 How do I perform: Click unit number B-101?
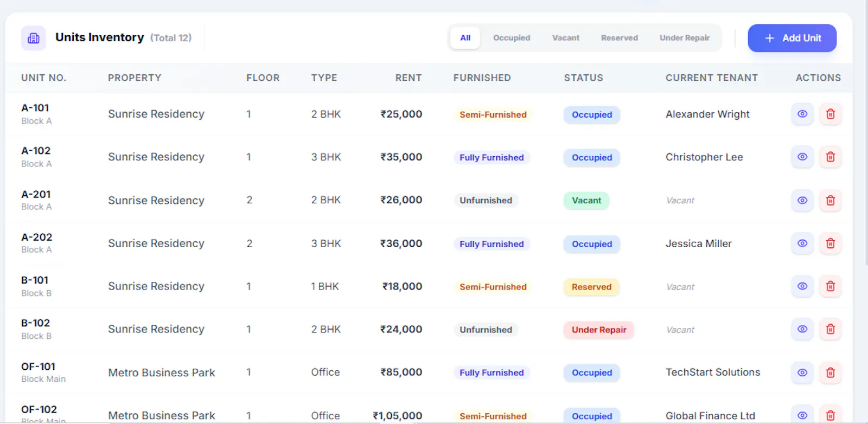click(x=35, y=280)
